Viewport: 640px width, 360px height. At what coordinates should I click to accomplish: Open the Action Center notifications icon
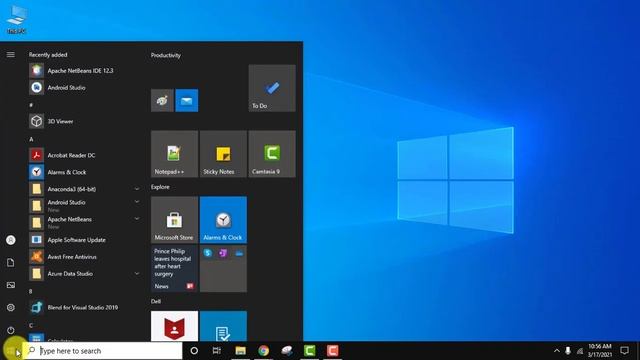[624, 351]
